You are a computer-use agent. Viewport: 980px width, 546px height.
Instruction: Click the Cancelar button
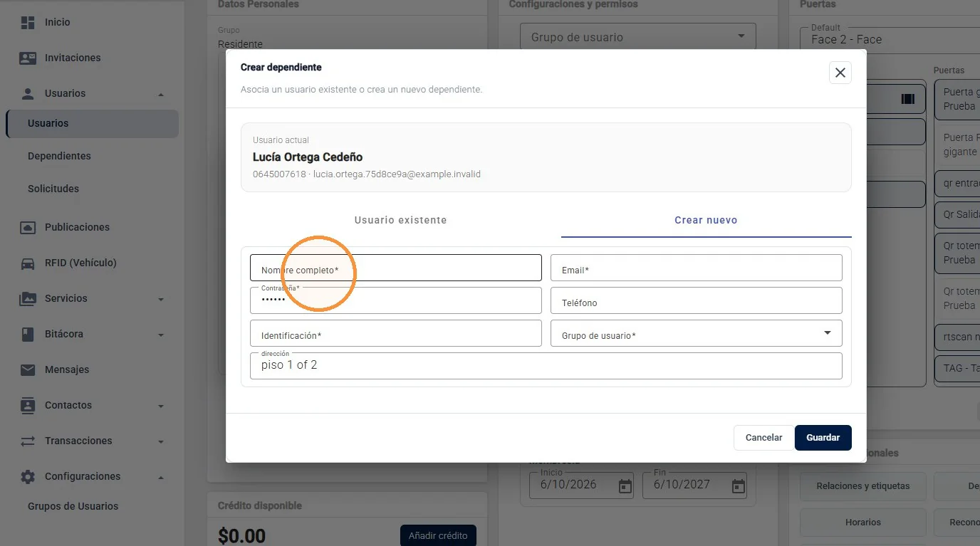[763, 438]
